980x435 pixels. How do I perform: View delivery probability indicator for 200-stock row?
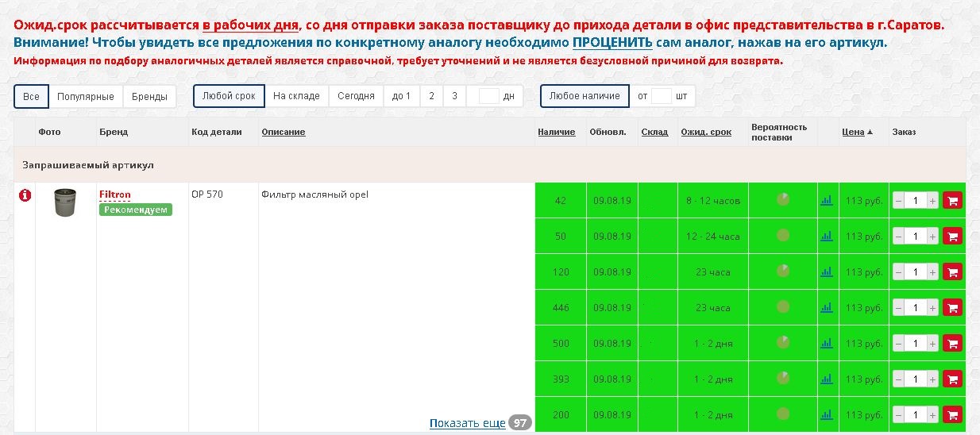click(783, 414)
